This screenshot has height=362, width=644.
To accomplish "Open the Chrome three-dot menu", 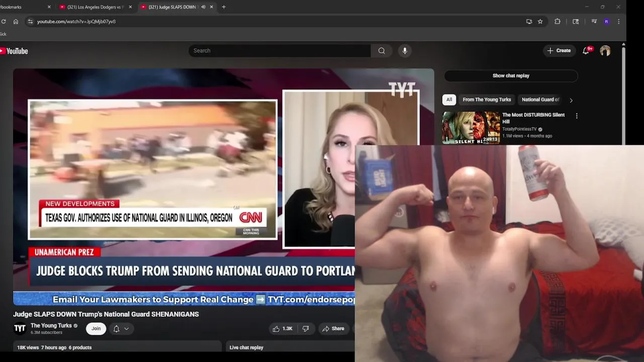I will [x=618, y=22].
